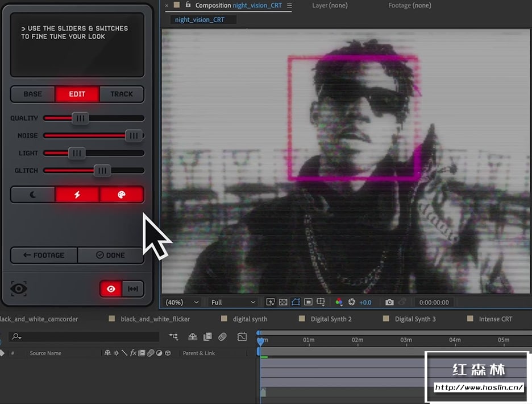Open the Graph Editor in timeline
Image resolution: width=532 pixels, height=404 pixels.
click(242, 337)
